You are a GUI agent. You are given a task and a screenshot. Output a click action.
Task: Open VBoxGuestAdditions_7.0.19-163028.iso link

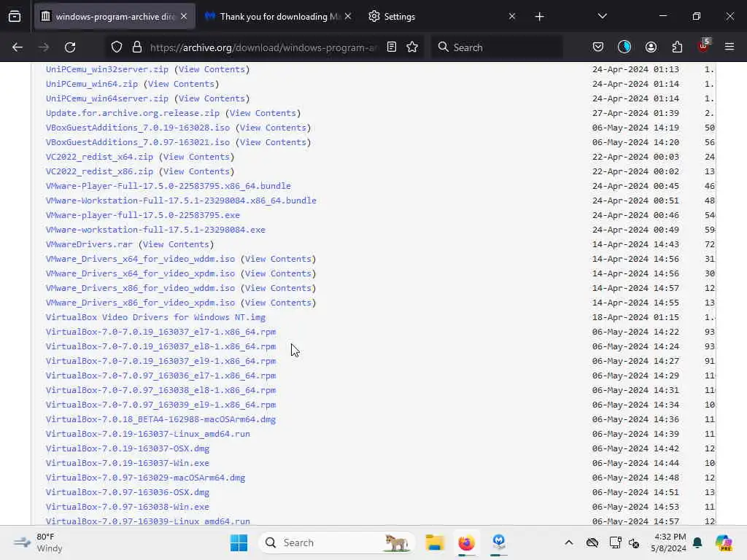138,128
